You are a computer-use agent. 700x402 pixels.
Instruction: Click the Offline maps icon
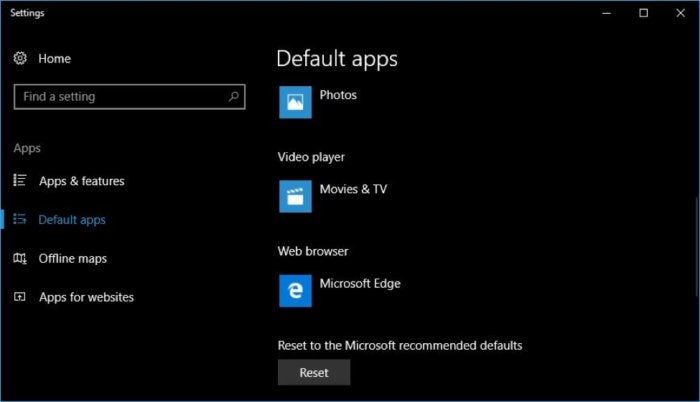(x=20, y=258)
